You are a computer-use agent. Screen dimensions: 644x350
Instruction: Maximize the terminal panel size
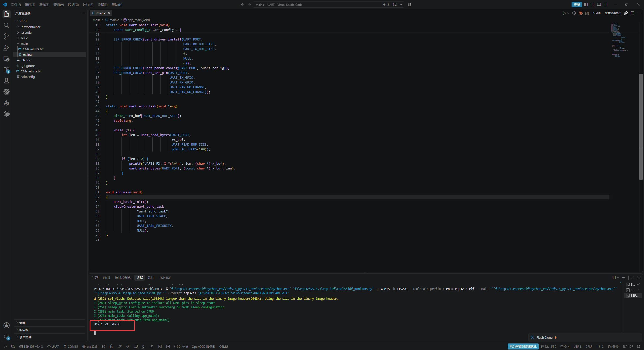pyautogui.click(x=632, y=278)
